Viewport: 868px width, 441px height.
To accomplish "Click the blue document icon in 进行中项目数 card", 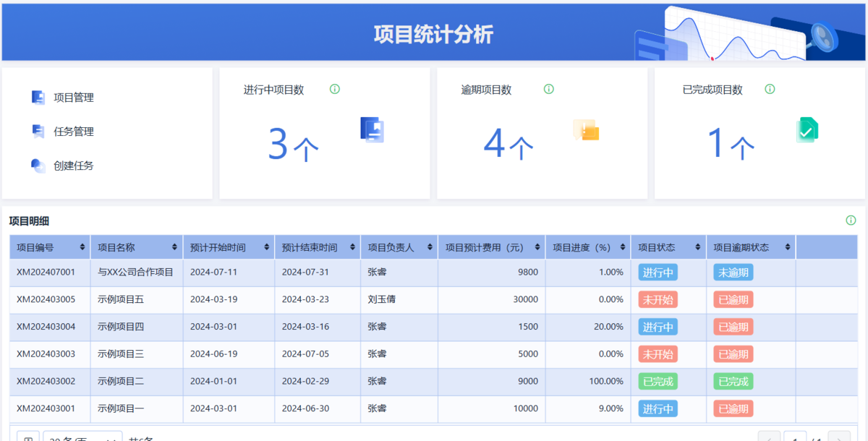I will 372,129.
